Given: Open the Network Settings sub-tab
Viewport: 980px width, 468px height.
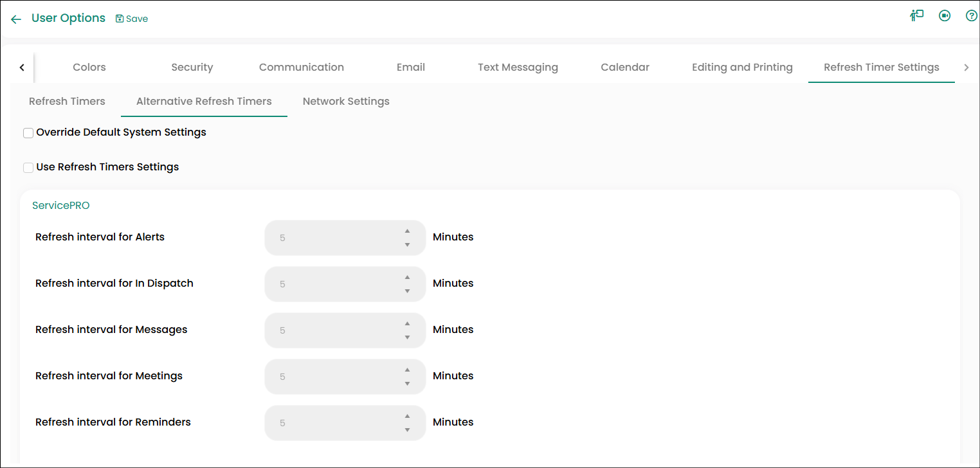Looking at the screenshot, I should pos(346,102).
